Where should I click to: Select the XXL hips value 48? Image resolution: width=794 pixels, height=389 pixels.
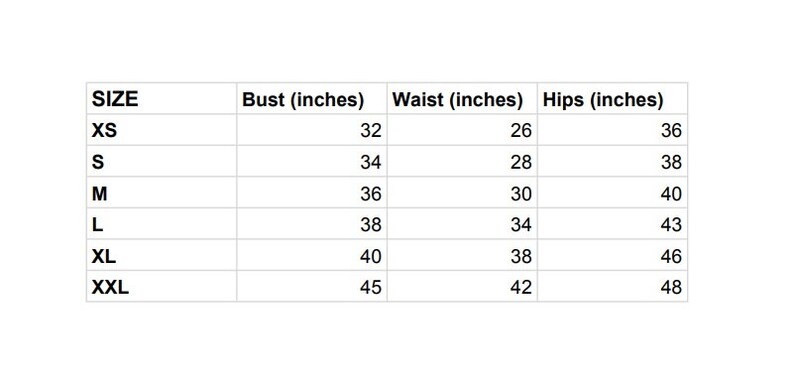point(671,288)
